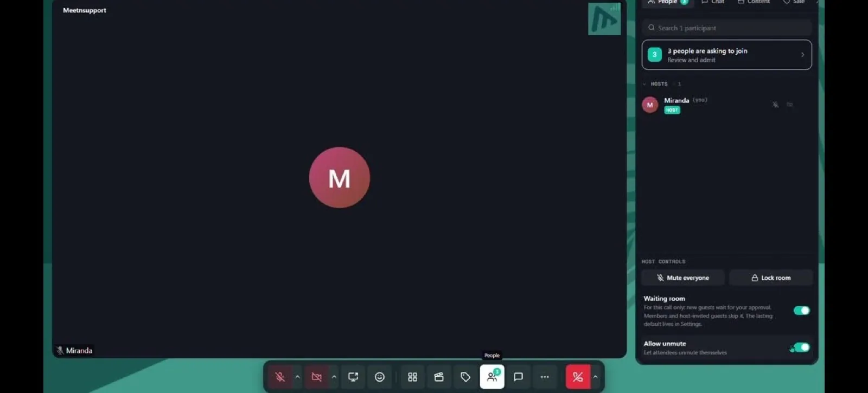Click the green badge showing 3 requests
868x393 pixels.
pyautogui.click(x=655, y=55)
